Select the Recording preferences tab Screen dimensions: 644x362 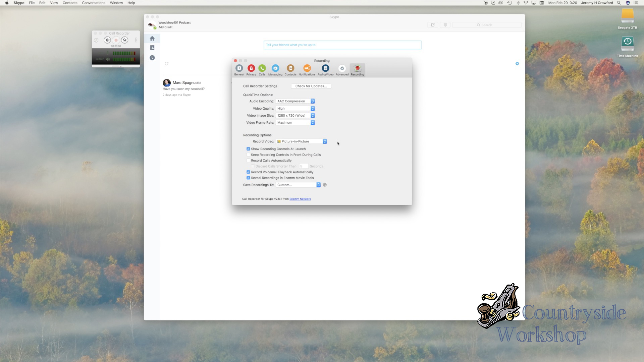point(358,70)
